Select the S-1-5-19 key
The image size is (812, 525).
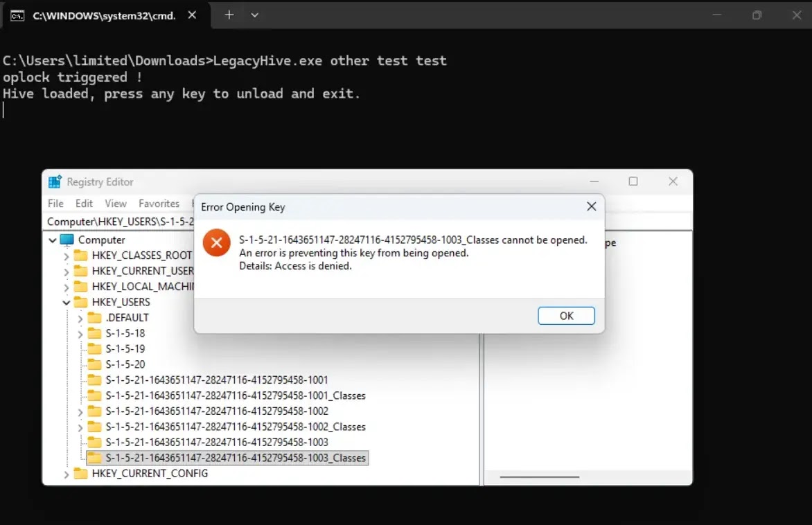[x=125, y=348]
